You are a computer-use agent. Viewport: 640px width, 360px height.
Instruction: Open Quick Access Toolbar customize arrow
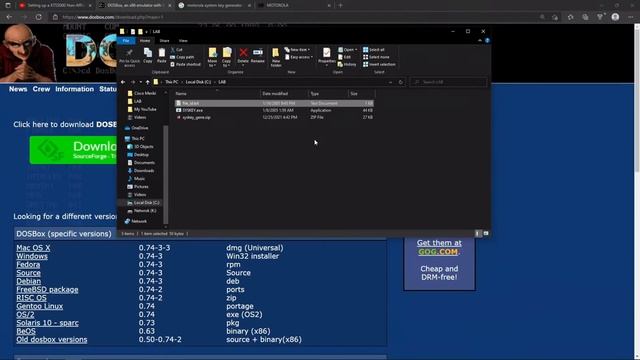(x=147, y=31)
